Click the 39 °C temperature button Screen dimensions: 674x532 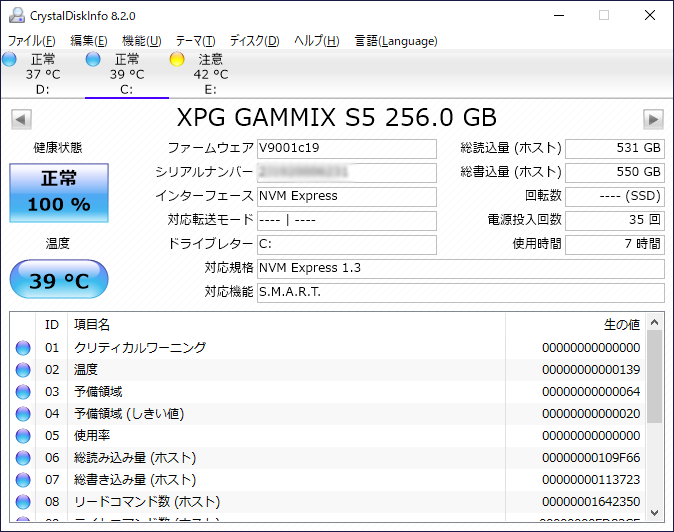click(59, 279)
